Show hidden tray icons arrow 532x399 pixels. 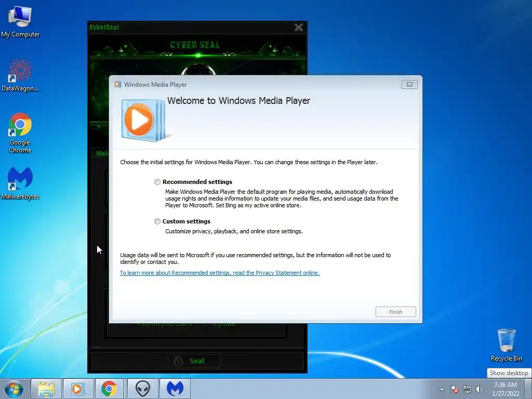click(442, 389)
